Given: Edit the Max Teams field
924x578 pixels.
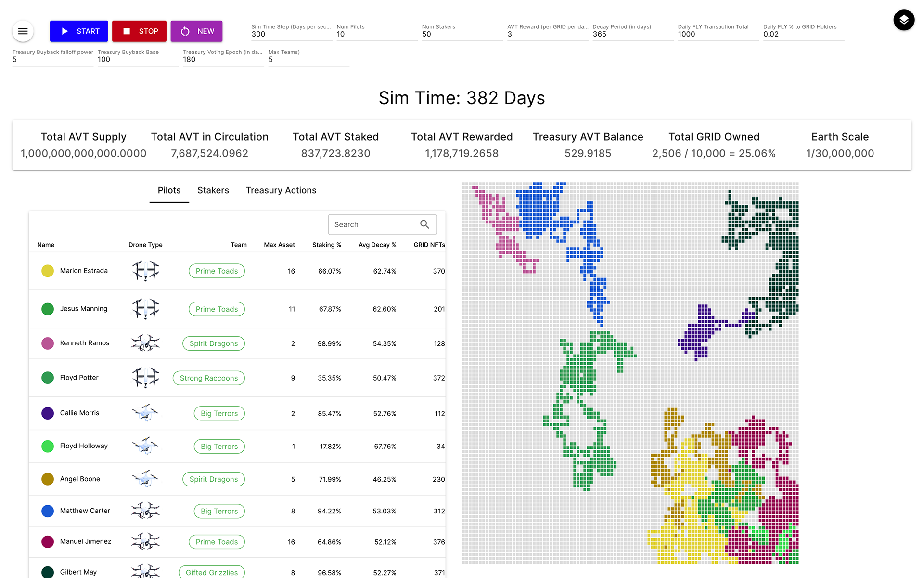Looking at the screenshot, I should [308, 60].
